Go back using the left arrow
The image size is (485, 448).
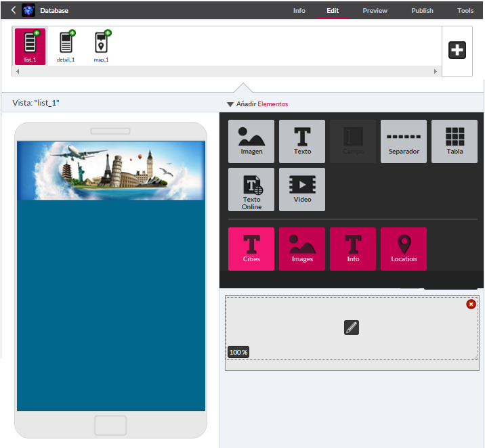click(x=14, y=10)
